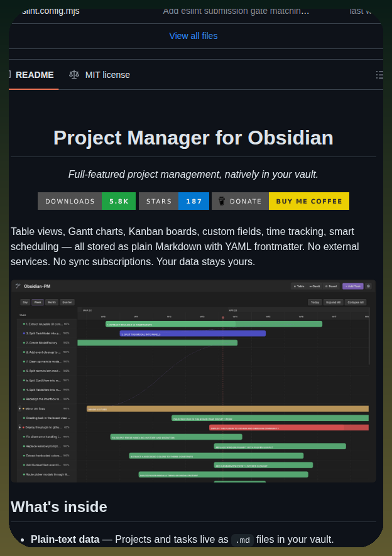Viewport: 392px width, 556px height.
Task: Click the tan Minor UX Fixes Gantt bar
Action: [227, 409]
